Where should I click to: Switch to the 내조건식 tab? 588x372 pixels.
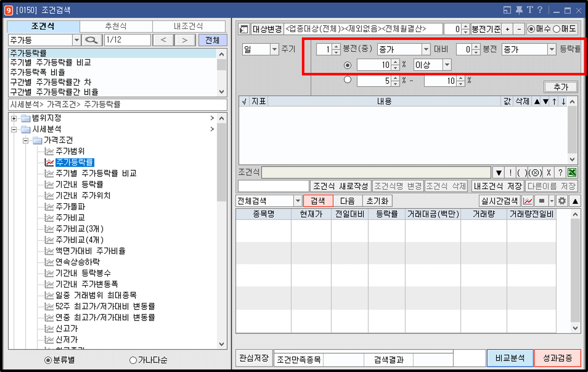pos(189,26)
